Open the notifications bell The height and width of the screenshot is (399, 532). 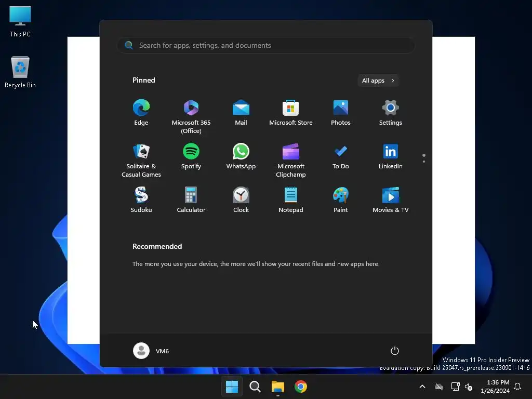(518, 387)
